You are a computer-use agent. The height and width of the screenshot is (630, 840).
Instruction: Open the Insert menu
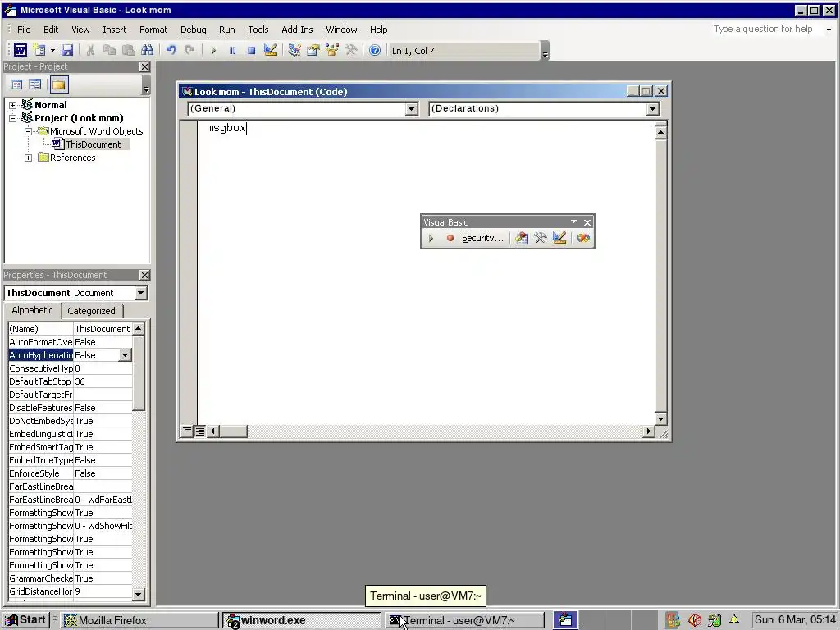pos(115,30)
